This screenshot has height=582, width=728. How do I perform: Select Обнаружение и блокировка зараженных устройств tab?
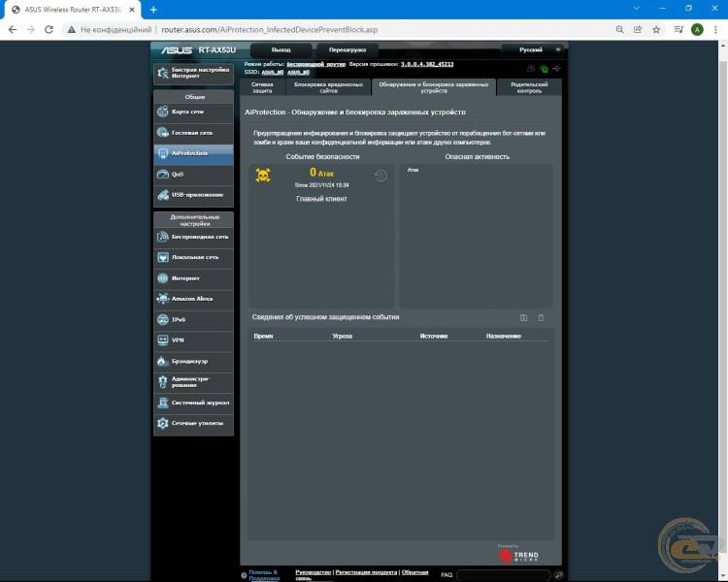coord(434,87)
